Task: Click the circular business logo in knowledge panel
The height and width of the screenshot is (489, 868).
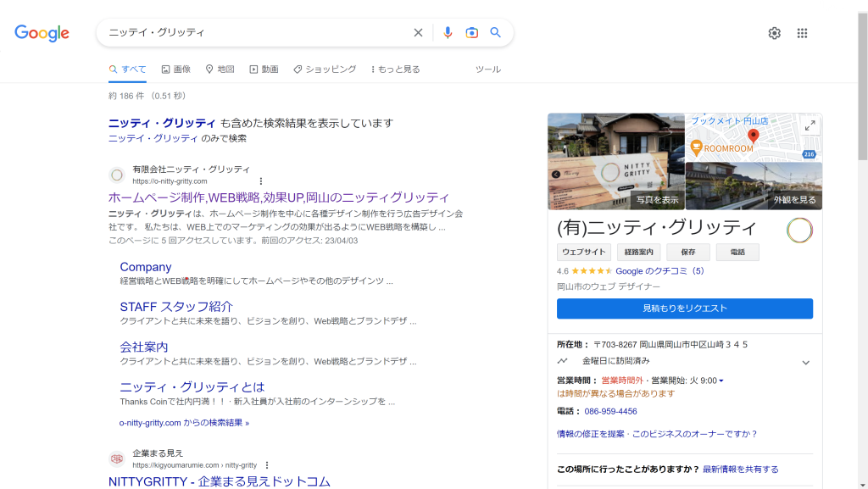Action: (799, 231)
